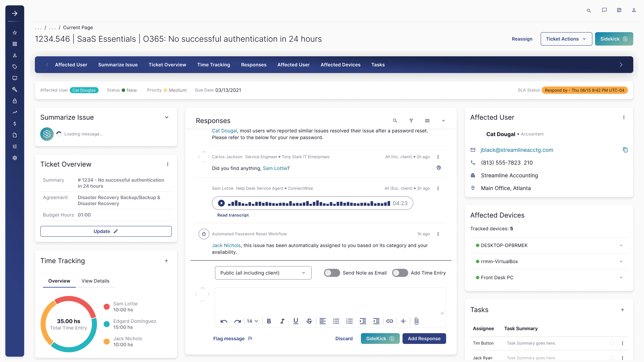Add a new task with plus icon
This screenshot has width=644, height=362.
point(623,310)
